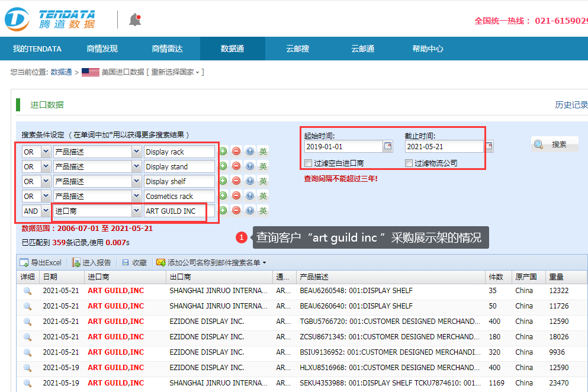Remove the Cosmetics rack search condition
The image size is (588, 392).
(x=236, y=196)
